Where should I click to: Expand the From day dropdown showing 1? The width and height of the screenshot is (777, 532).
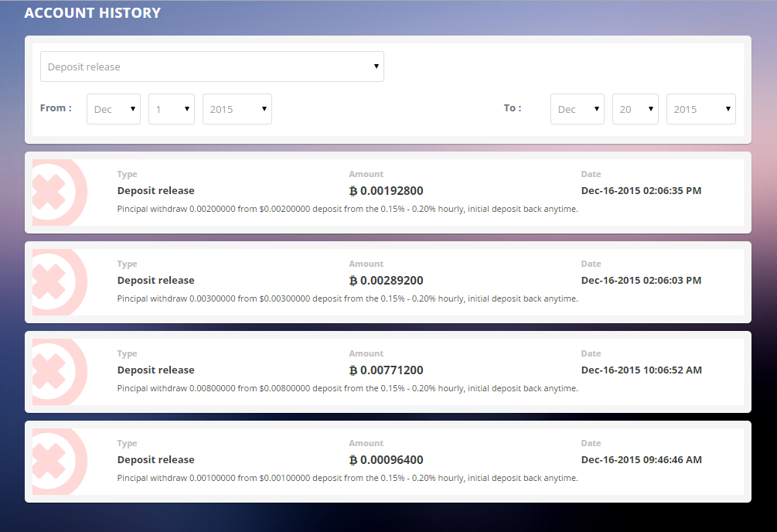click(x=172, y=109)
